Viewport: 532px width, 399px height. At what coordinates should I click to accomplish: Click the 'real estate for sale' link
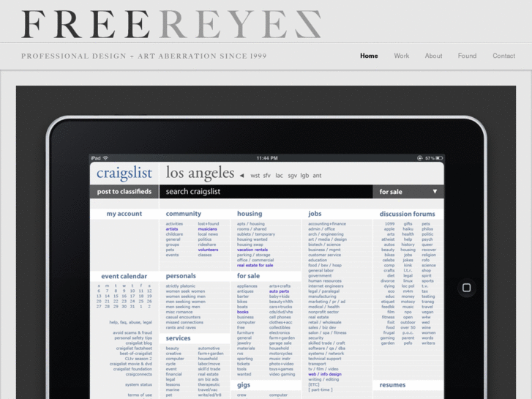255,265
